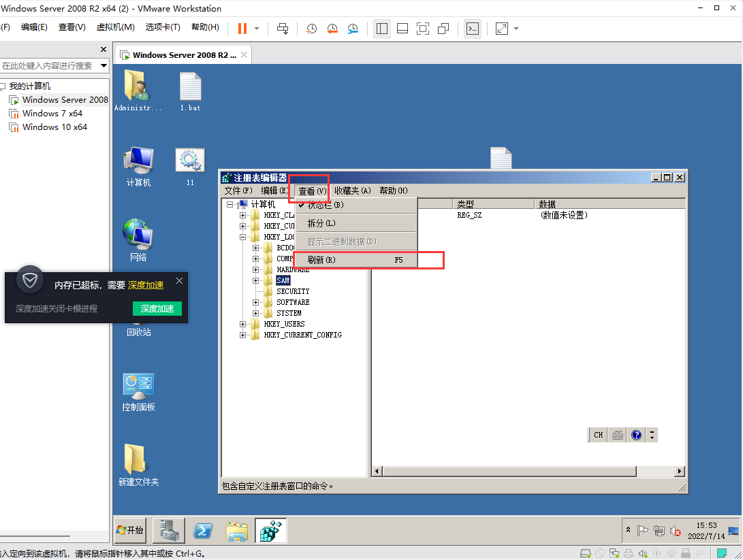Select Windows 10 x64 in the library
This screenshot has width=743, height=560.
[54, 127]
